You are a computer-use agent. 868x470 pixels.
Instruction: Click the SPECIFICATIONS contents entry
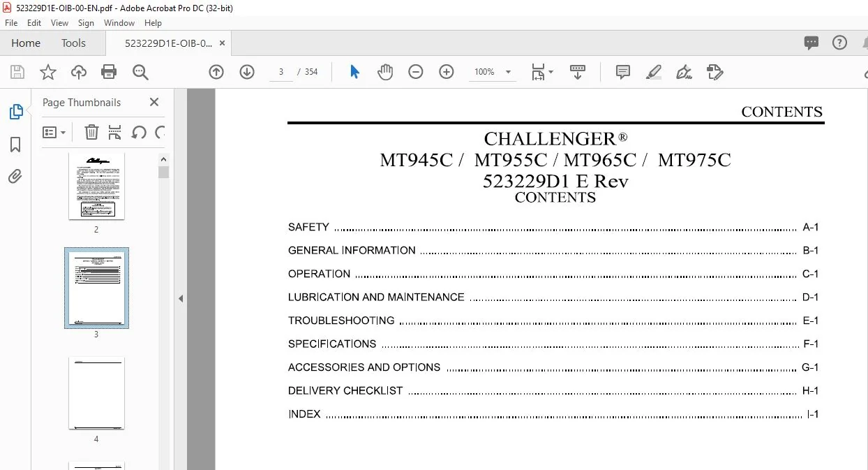(x=553, y=344)
